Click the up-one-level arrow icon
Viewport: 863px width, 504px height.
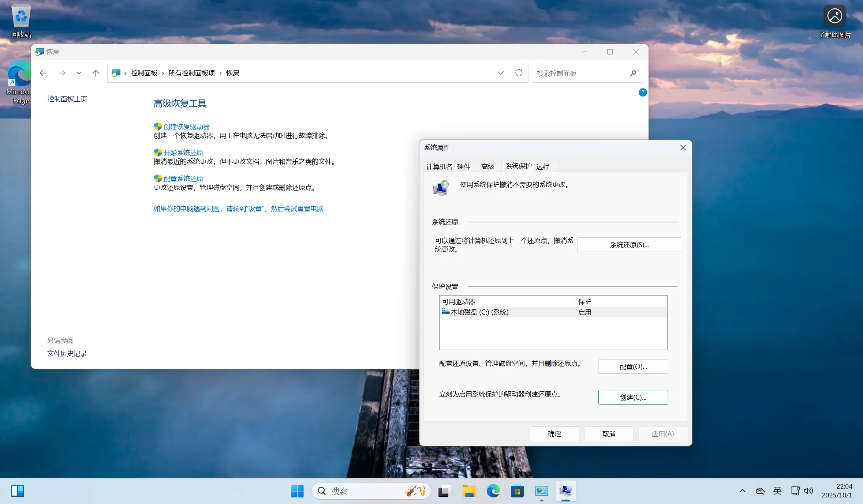(x=96, y=73)
